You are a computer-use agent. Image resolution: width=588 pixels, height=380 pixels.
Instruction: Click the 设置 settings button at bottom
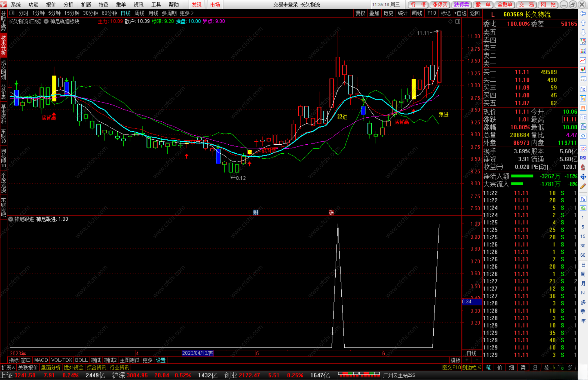[161, 360]
